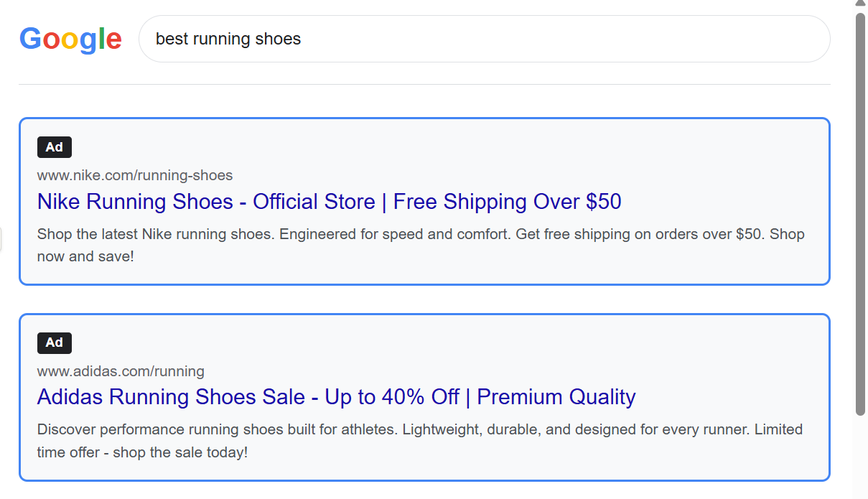
Task: Click 'Premium Quality' in the Adidas headline
Action: (x=556, y=397)
